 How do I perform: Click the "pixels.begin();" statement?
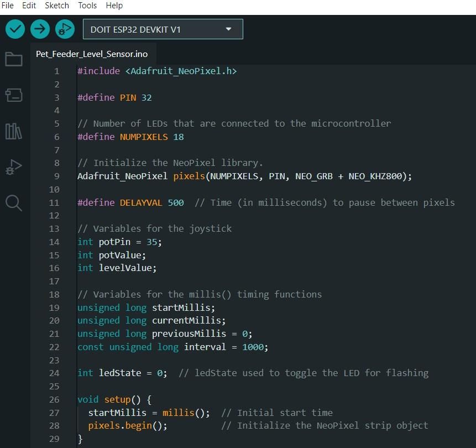128,425
